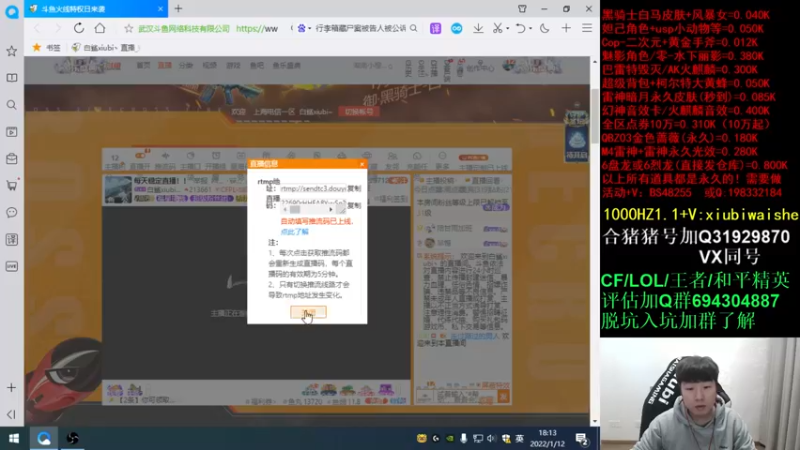Viewport: 800px width, 450px height.
Task: Expand the undo history dropdown arrow
Action: 530,29
